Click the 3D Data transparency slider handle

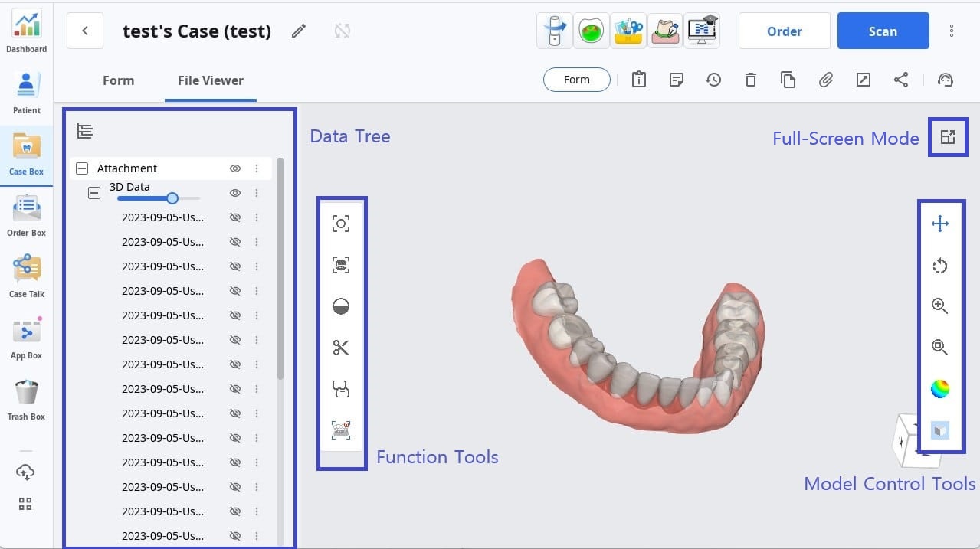point(172,198)
